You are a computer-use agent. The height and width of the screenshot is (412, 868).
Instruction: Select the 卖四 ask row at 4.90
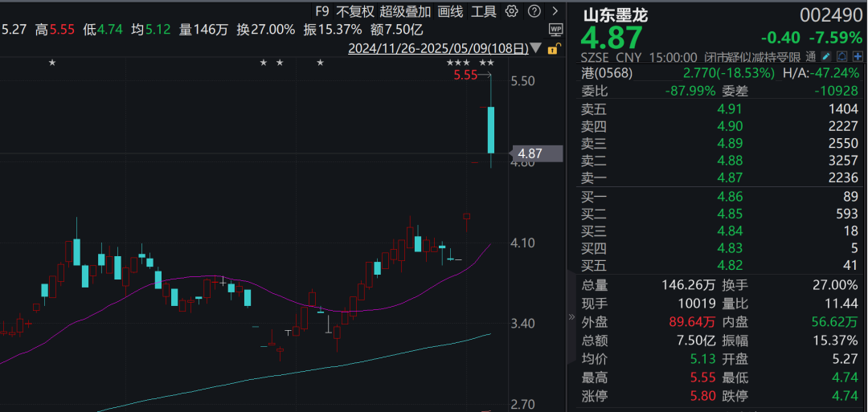coord(719,127)
